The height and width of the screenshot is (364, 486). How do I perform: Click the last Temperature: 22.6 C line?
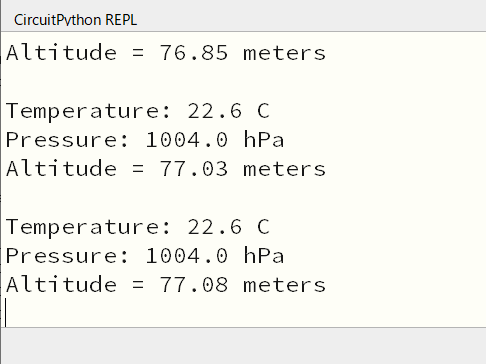[x=138, y=227]
